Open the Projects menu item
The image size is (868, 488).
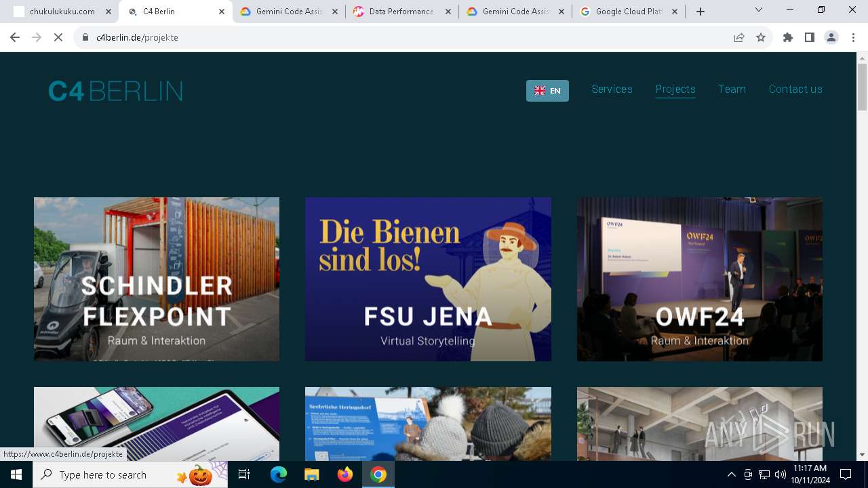(675, 89)
